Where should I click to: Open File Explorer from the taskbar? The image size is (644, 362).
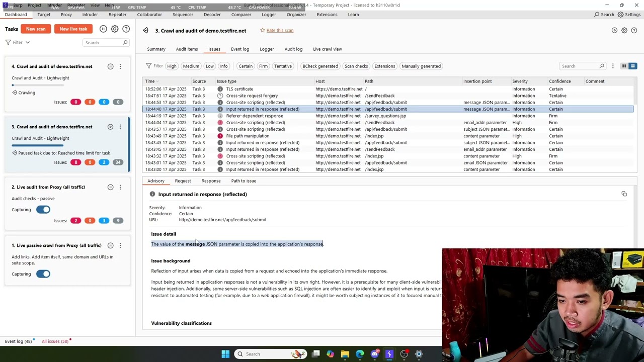pyautogui.click(x=345, y=354)
